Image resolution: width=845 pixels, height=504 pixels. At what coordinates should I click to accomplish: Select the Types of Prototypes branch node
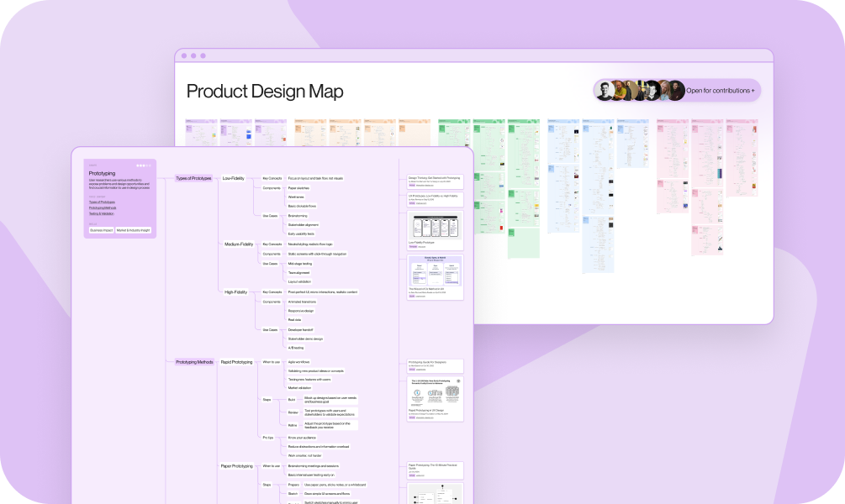pos(193,178)
